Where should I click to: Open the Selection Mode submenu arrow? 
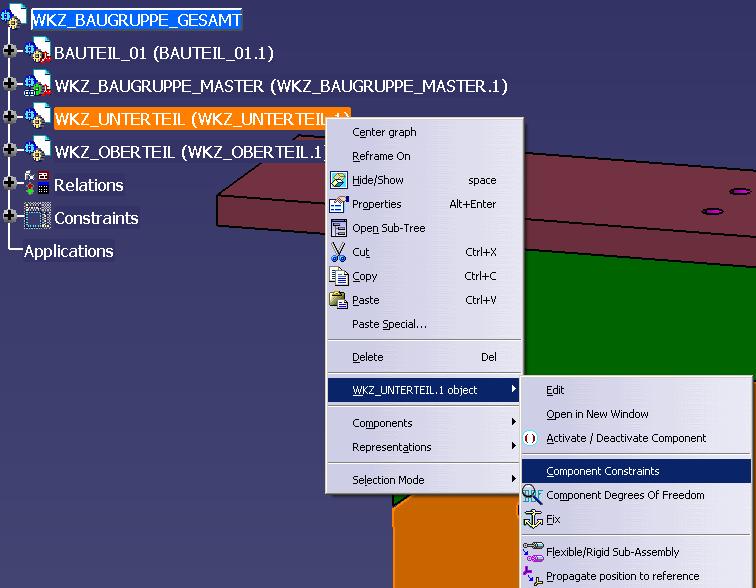514,479
